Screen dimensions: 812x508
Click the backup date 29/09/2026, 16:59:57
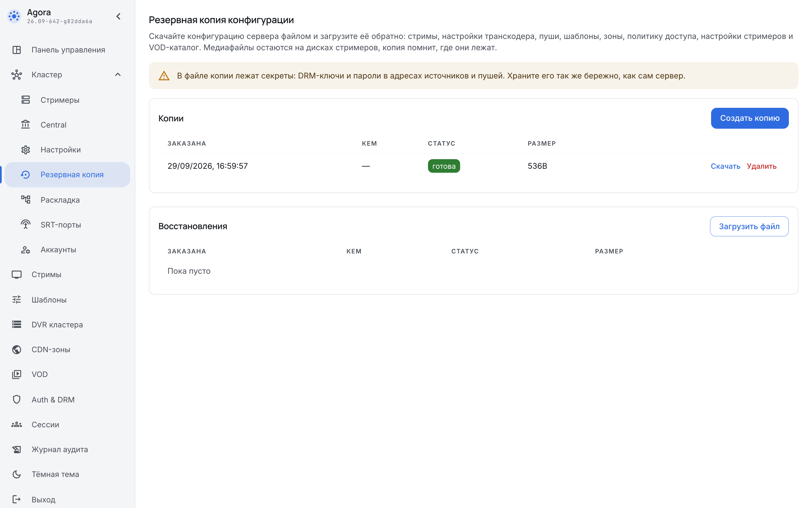tap(207, 166)
